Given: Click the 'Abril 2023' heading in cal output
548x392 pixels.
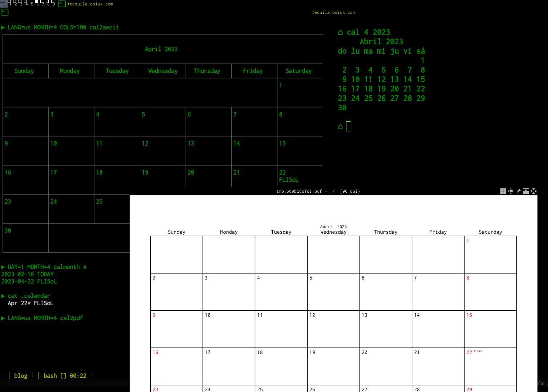Looking at the screenshot, I should [x=381, y=42].
